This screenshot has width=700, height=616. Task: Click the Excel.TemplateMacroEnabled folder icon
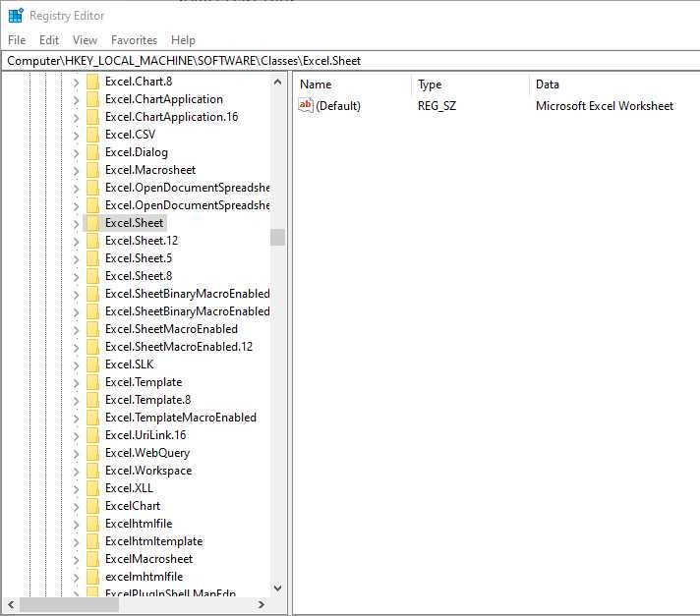[92, 418]
